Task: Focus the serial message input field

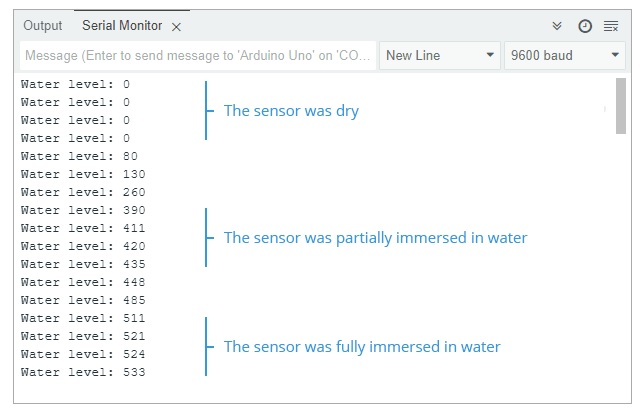Action: (x=198, y=56)
